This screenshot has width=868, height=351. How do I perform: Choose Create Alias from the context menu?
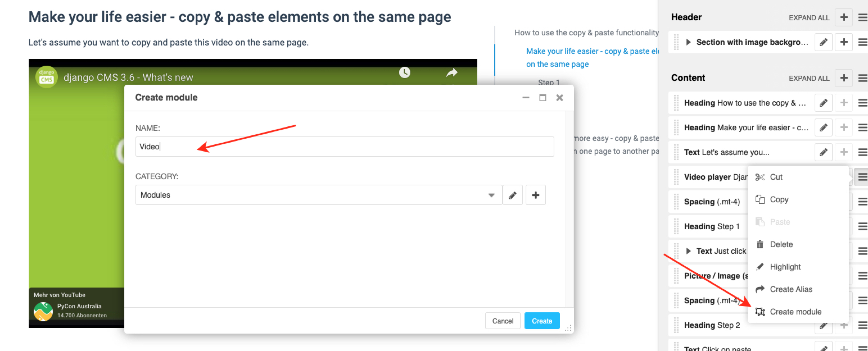(790, 289)
